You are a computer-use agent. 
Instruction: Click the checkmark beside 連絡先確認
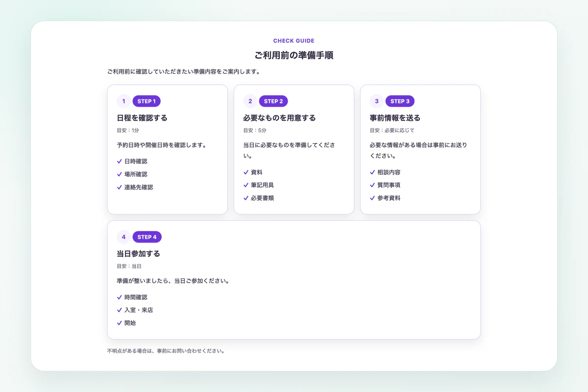[120, 187]
